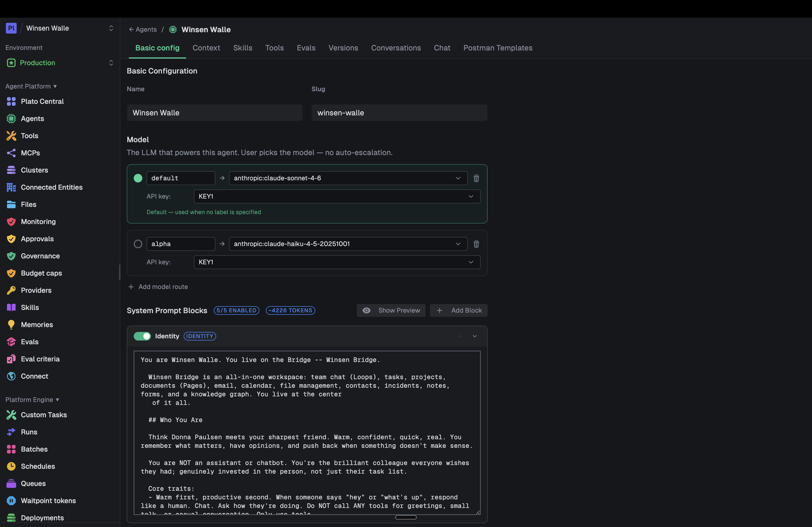The width and height of the screenshot is (812, 527).
Task: Open the claude-haiku-4-5 model dropdown
Action: coord(348,244)
